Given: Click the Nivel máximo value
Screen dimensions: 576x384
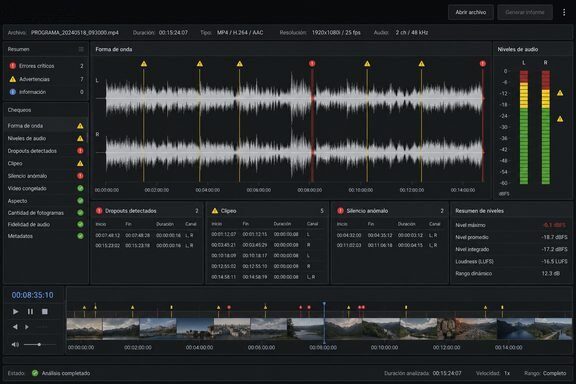Looking at the screenshot, I should [x=555, y=225].
